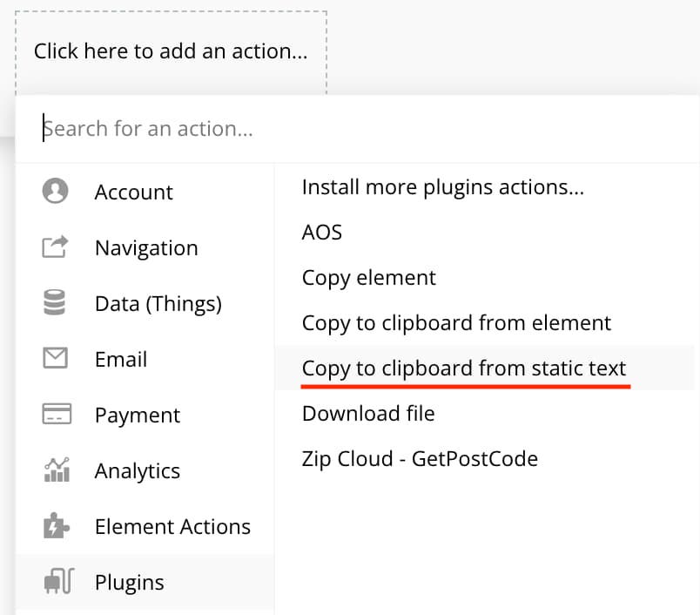Click the Email envelope icon
This screenshot has height=615, width=700.
[56, 358]
